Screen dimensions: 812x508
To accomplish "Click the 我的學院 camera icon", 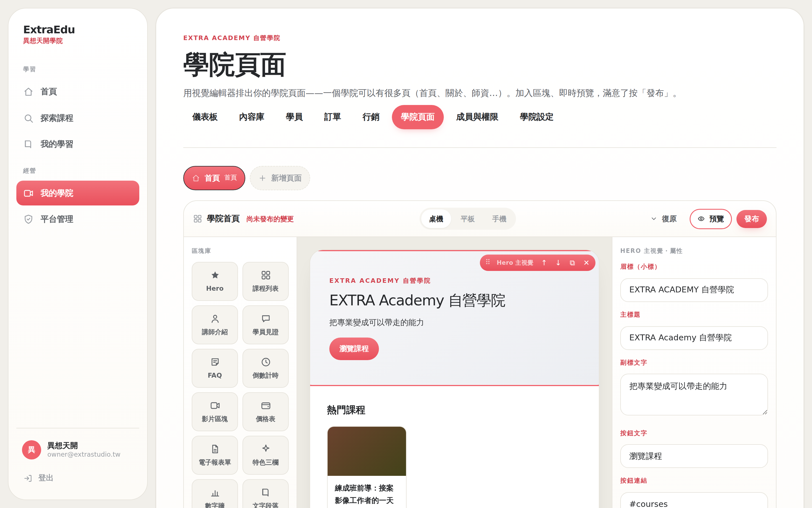I will point(28,193).
